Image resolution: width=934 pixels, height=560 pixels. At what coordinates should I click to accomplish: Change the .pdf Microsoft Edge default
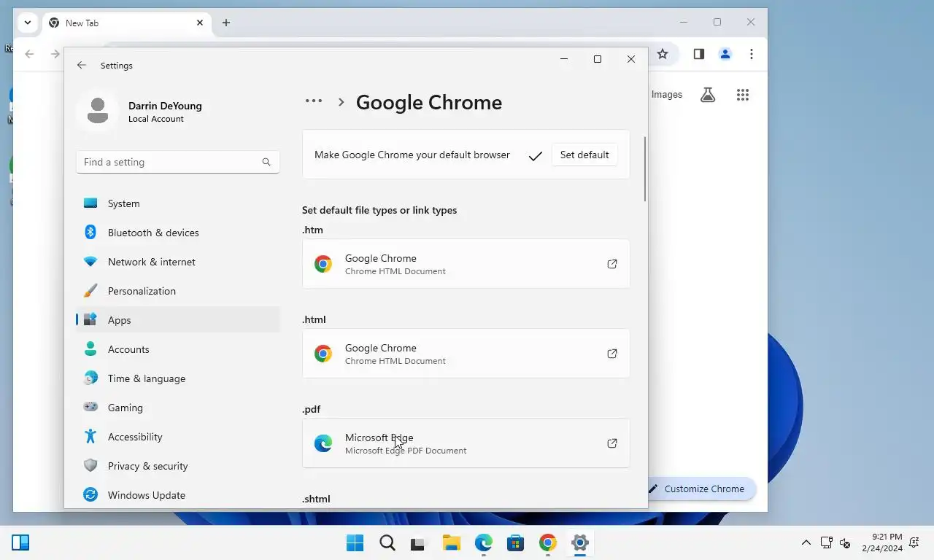466,443
